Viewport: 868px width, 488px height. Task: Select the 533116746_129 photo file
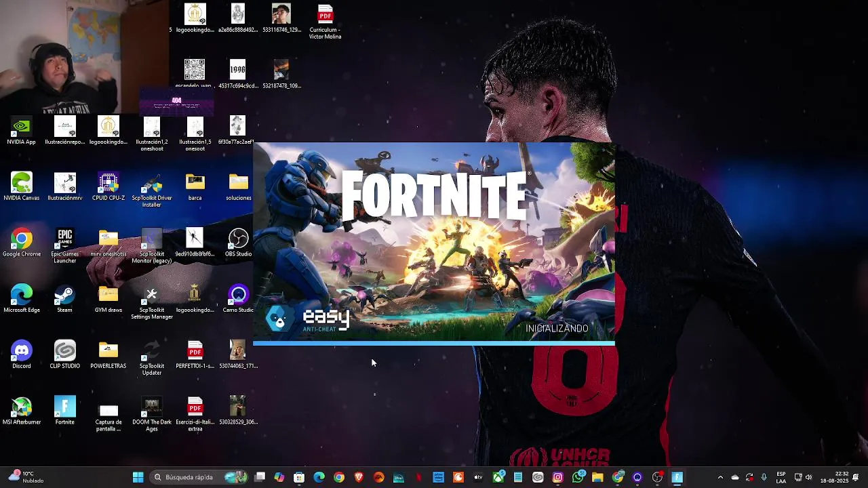point(281,18)
